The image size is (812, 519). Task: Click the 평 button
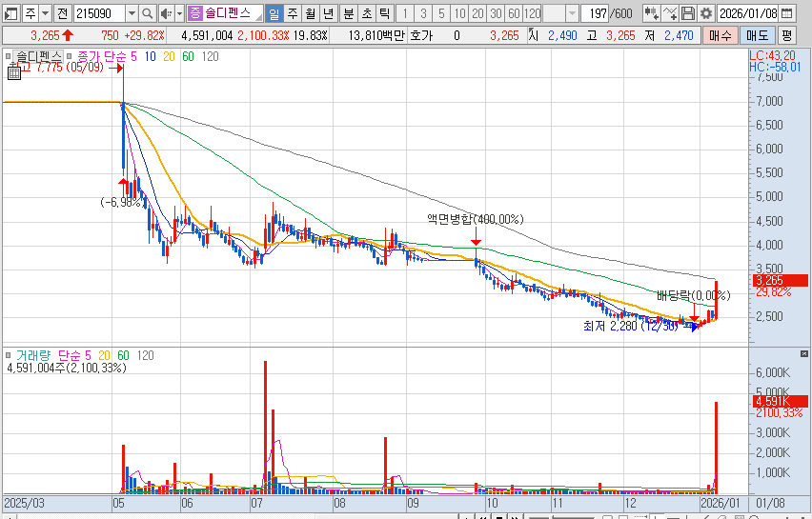[x=786, y=35]
